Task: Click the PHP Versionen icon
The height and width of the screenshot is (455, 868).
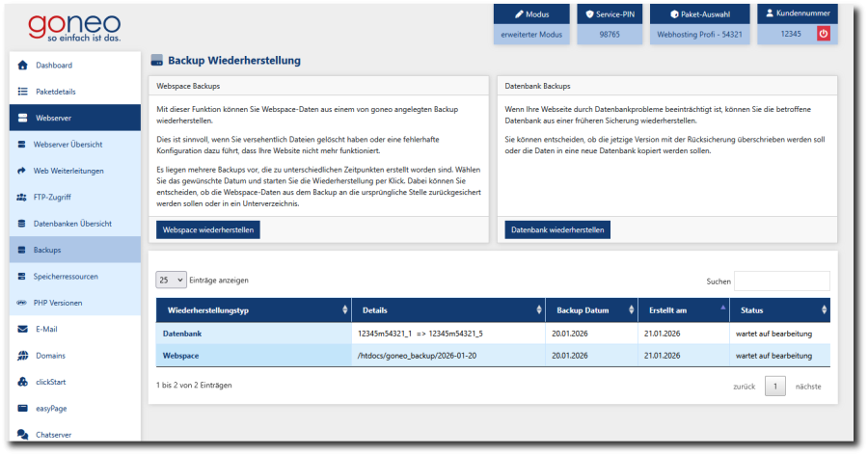Action: point(21,303)
